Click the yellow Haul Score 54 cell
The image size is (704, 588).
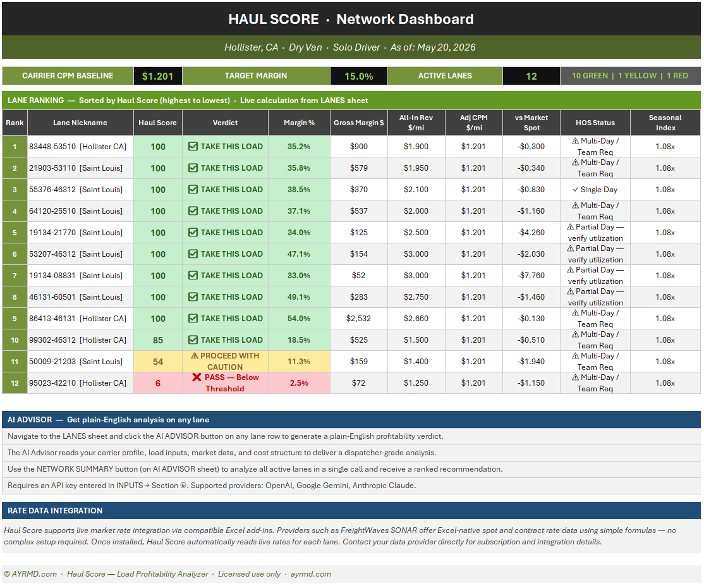[x=157, y=362]
